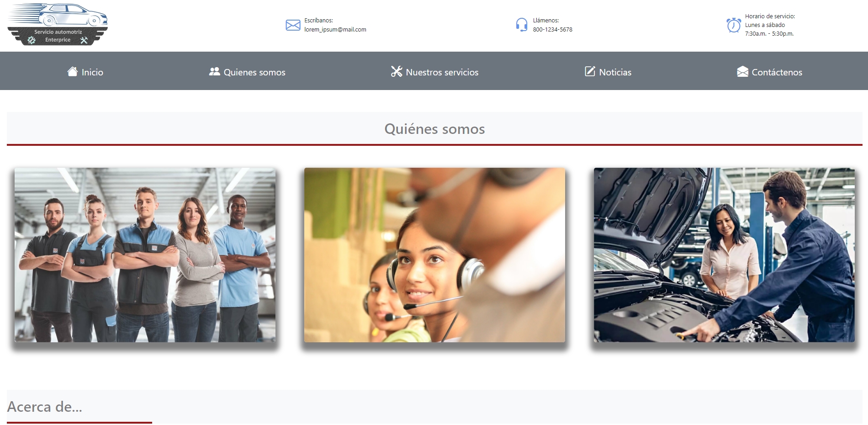This screenshot has height=425, width=868.
Task: Select the home icon beside Inicio
Action: pyautogui.click(x=73, y=71)
